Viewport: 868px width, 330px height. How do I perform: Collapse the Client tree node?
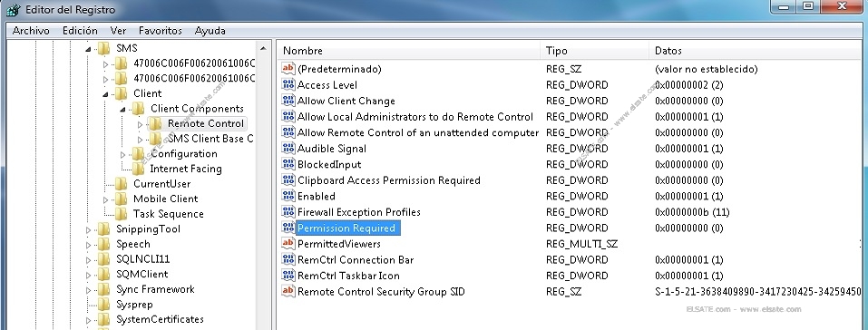pyautogui.click(x=105, y=94)
